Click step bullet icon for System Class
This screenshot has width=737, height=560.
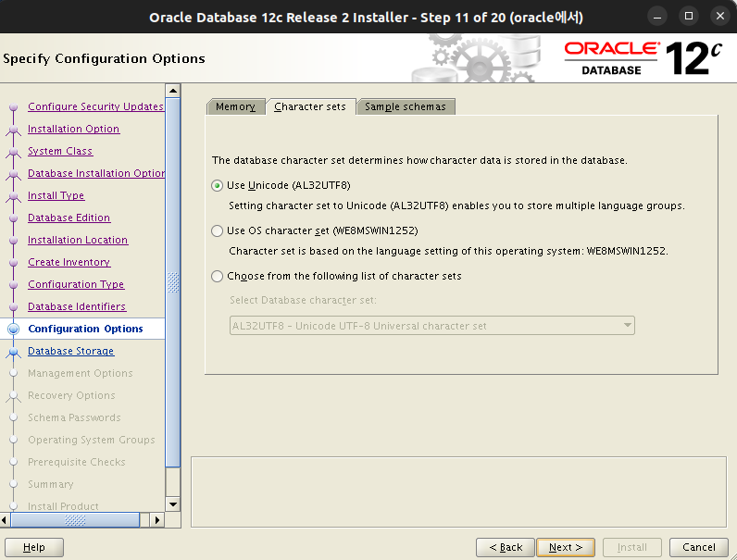[x=14, y=152]
